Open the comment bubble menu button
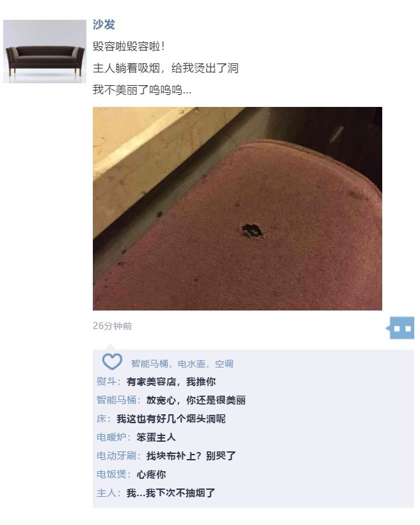Viewport: 420px width, 525px height. (400, 328)
